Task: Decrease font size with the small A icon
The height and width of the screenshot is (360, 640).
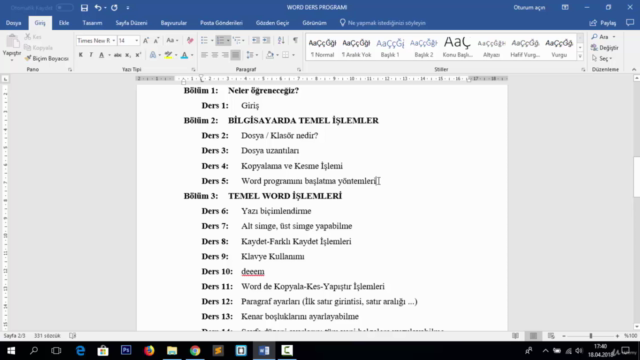Action: pyautogui.click(x=156, y=40)
